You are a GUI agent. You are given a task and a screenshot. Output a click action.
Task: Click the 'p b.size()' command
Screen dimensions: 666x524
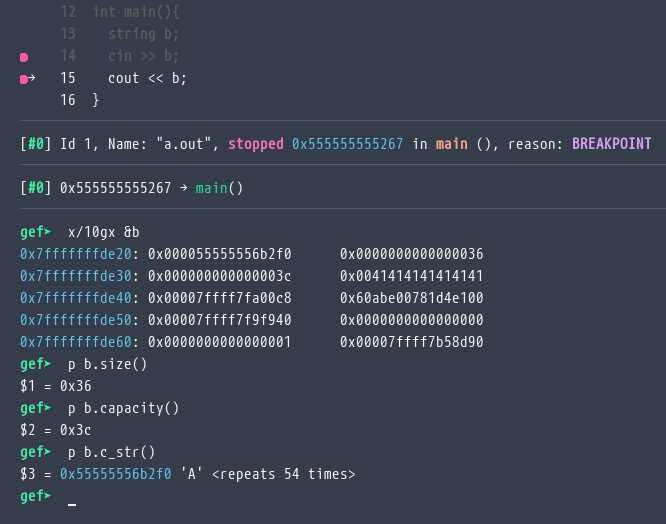pyautogui.click(x=107, y=364)
